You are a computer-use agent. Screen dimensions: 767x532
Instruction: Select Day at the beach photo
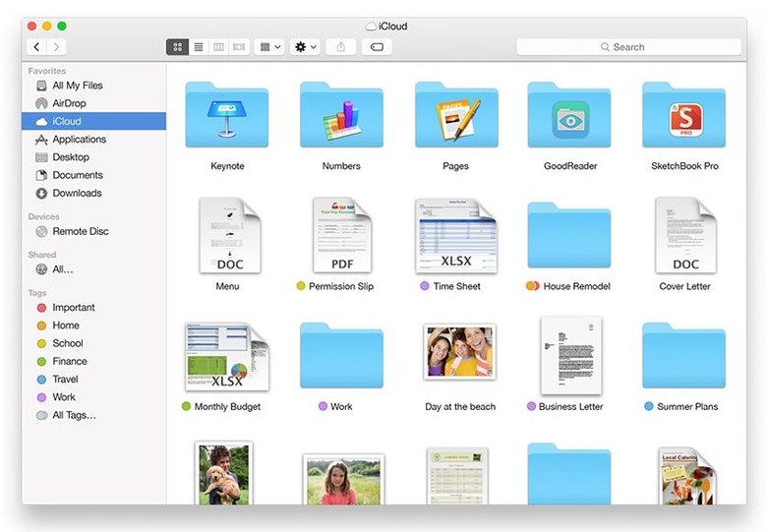460,352
